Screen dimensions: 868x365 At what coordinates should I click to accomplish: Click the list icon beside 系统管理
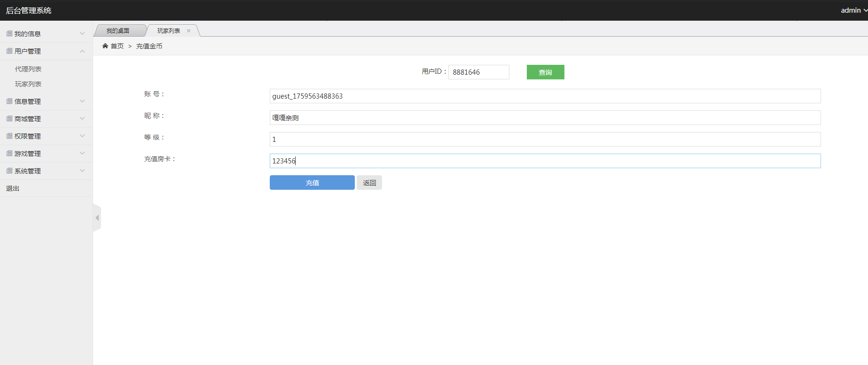[9, 171]
